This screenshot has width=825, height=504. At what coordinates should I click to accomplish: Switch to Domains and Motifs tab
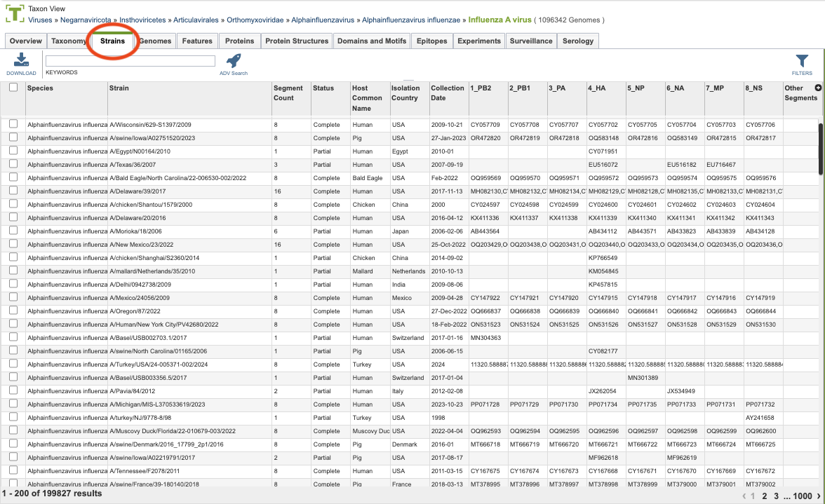coord(372,41)
